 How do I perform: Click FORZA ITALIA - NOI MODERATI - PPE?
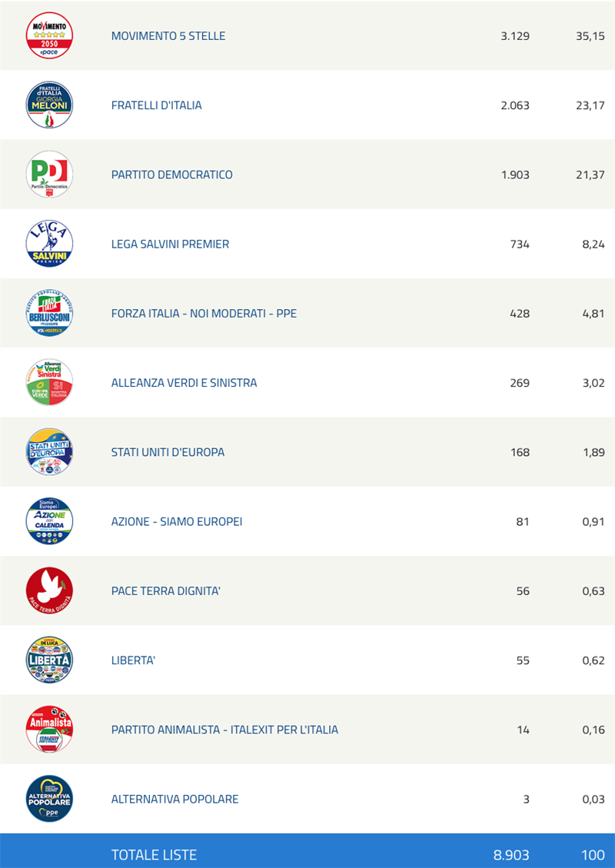coord(204,314)
